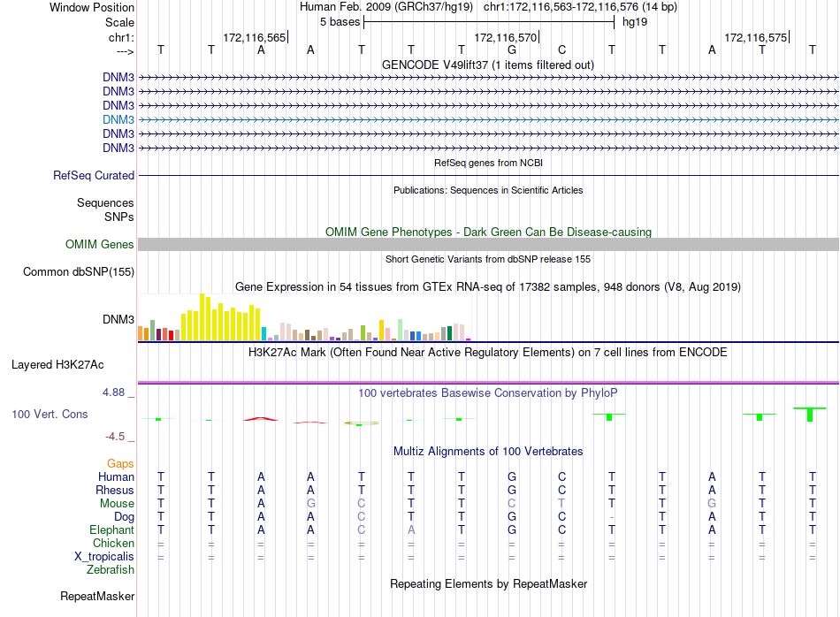This screenshot has width=840, height=617.
Task: Open "Short Genetic Variants from dbSNP release 155" title
Action: [x=488, y=259]
